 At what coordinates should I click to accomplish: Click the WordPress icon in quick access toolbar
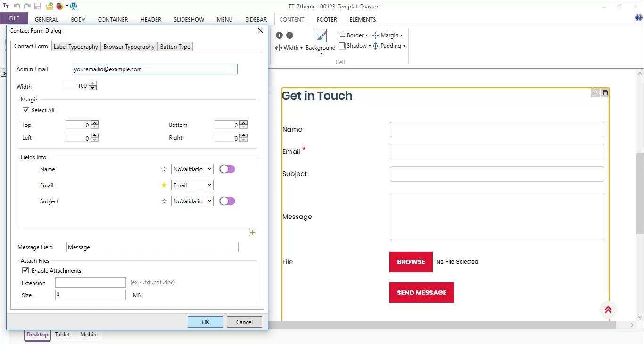[x=73, y=6]
